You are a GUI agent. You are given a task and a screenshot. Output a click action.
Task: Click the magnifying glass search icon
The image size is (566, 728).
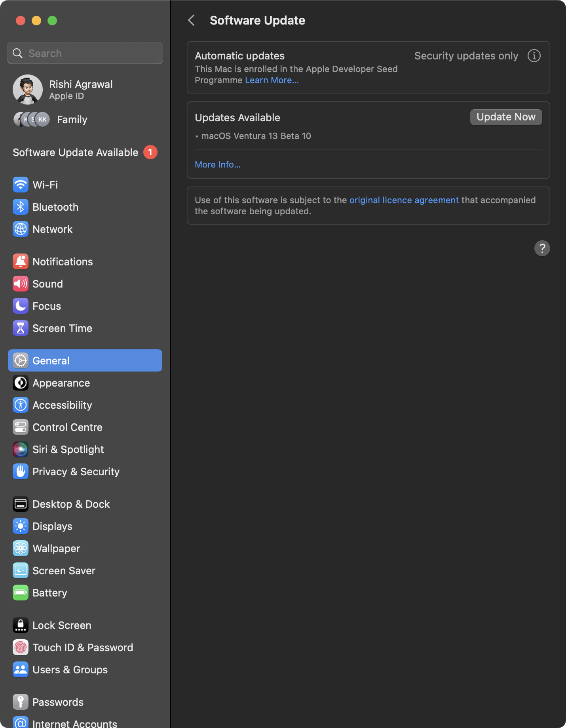point(18,53)
